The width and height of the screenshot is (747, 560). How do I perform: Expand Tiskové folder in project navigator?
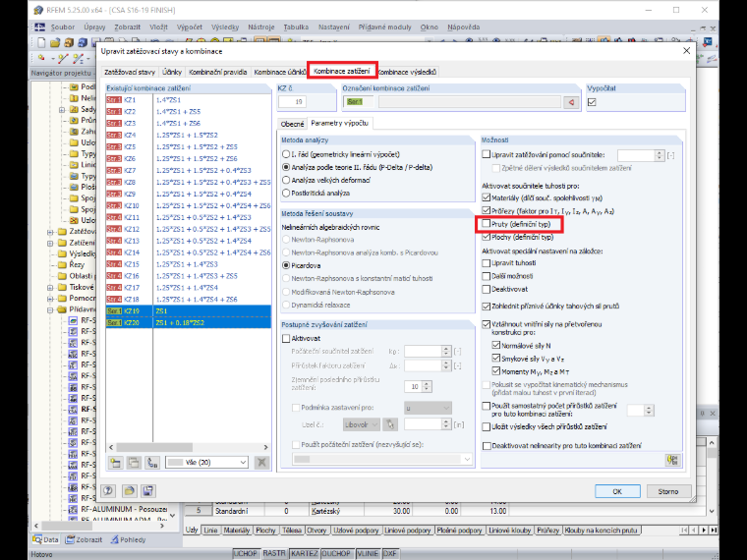click(x=50, y=288)
